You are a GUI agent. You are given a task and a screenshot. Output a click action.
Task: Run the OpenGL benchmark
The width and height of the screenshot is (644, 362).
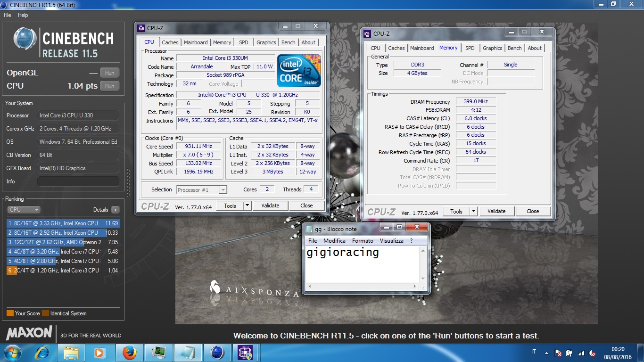tap(110, 73)
